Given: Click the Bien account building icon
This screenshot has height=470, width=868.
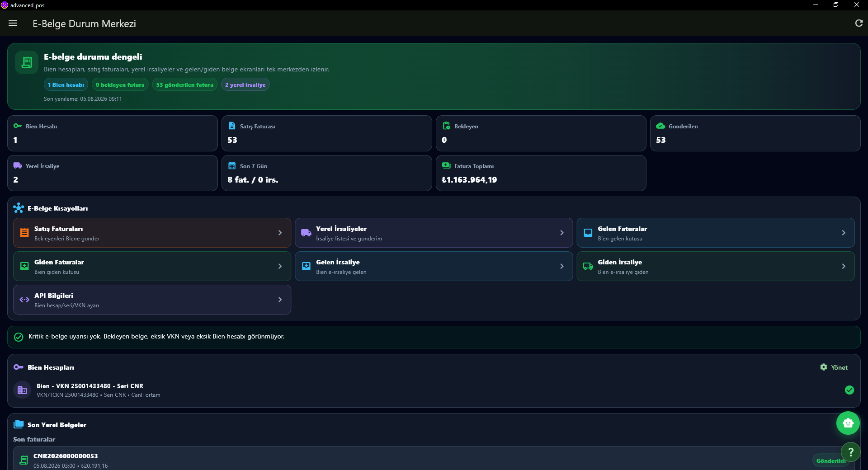Looking at the screenshot, I should 22,390.
